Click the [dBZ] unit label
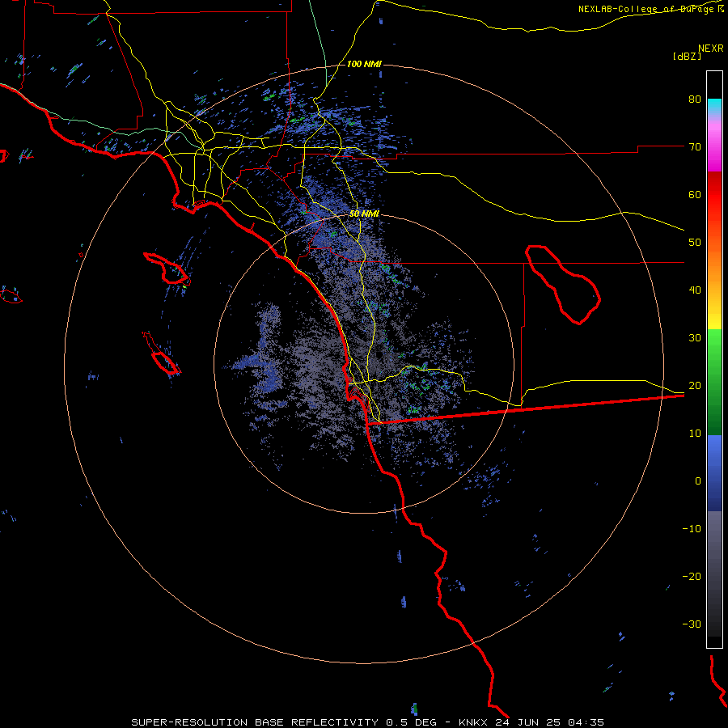This screenshot has width=728, height=728. [x=687, y=56]
